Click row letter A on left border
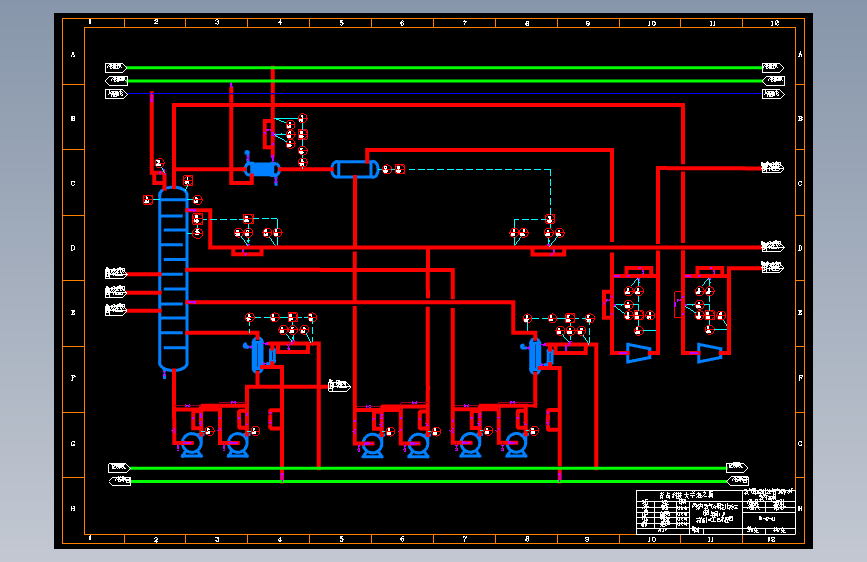 (x=73, y=55)
